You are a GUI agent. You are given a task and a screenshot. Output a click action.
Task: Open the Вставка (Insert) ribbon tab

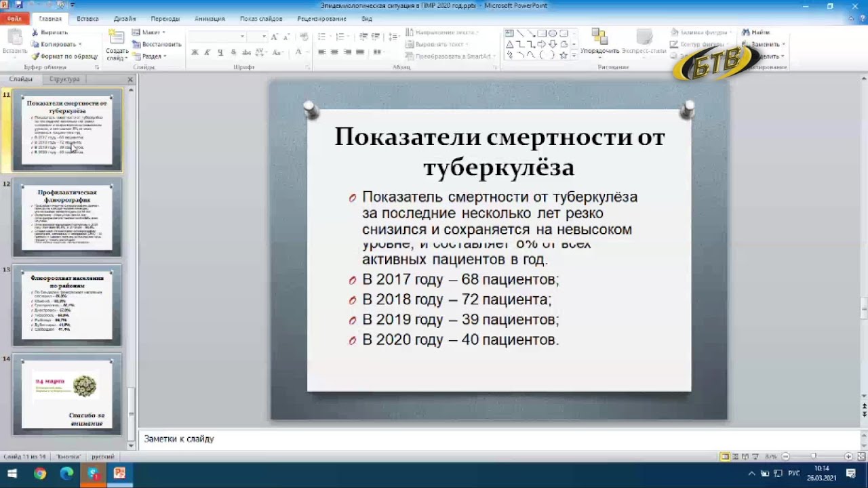[x=87, y=19]
